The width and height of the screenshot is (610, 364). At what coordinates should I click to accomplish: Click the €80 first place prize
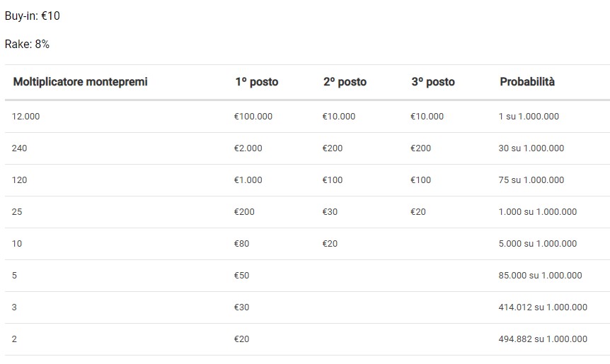pos(241,244)
